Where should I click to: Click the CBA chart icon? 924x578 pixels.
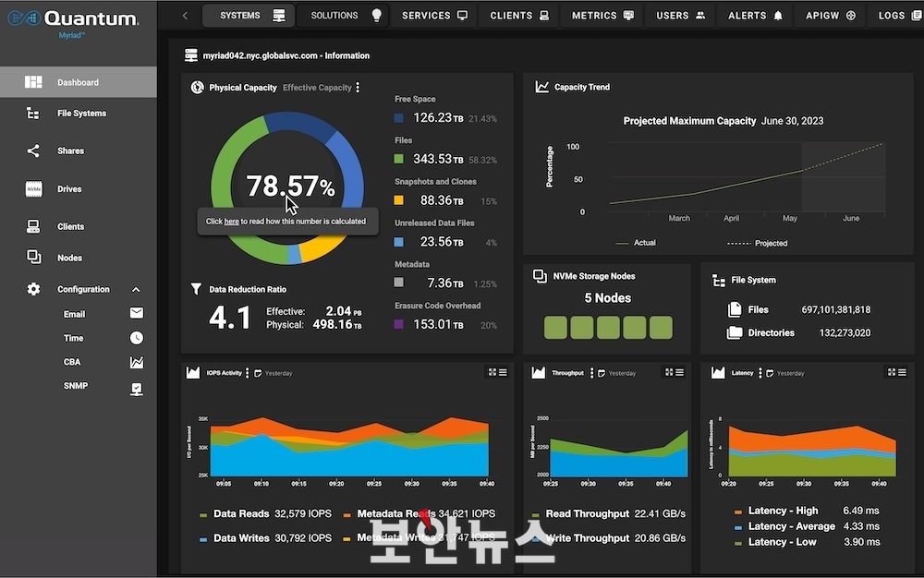[x=137, y=363]
